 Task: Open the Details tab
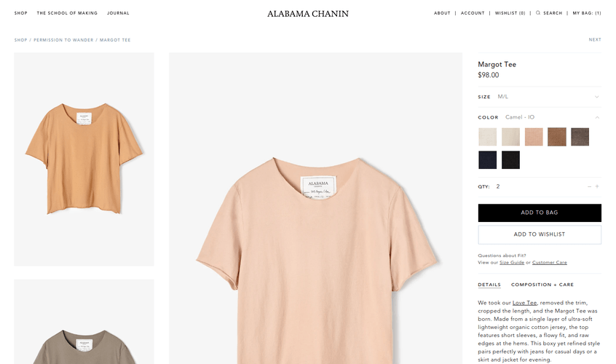489,285
